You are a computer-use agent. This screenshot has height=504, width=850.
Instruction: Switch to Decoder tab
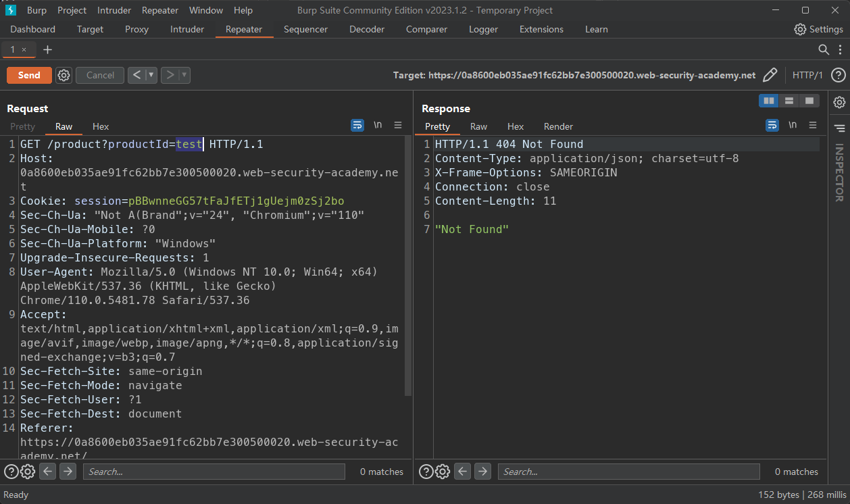pyautogui.click(x=367, y=29)
